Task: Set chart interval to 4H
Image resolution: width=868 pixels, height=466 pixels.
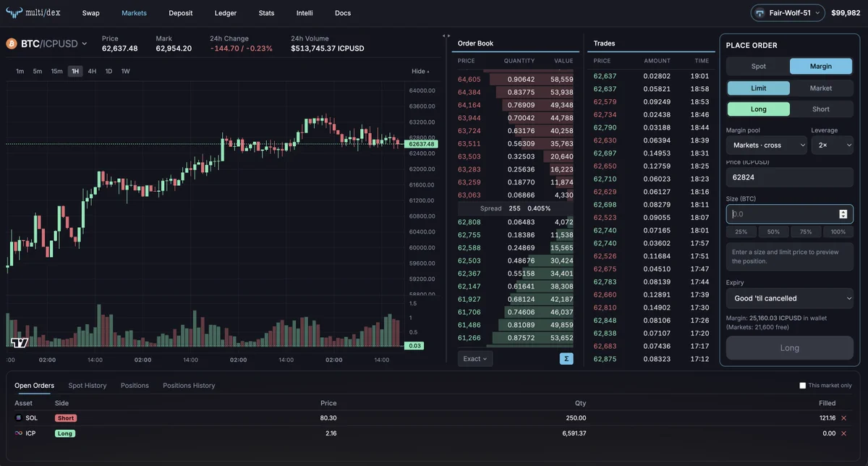Action: coord(92,72)
